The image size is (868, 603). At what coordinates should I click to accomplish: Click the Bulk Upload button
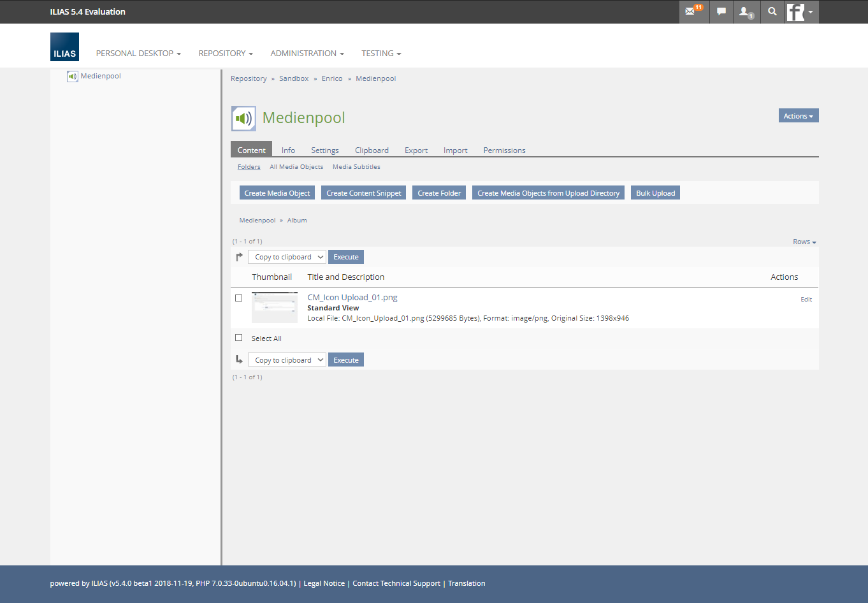(655, 193)
